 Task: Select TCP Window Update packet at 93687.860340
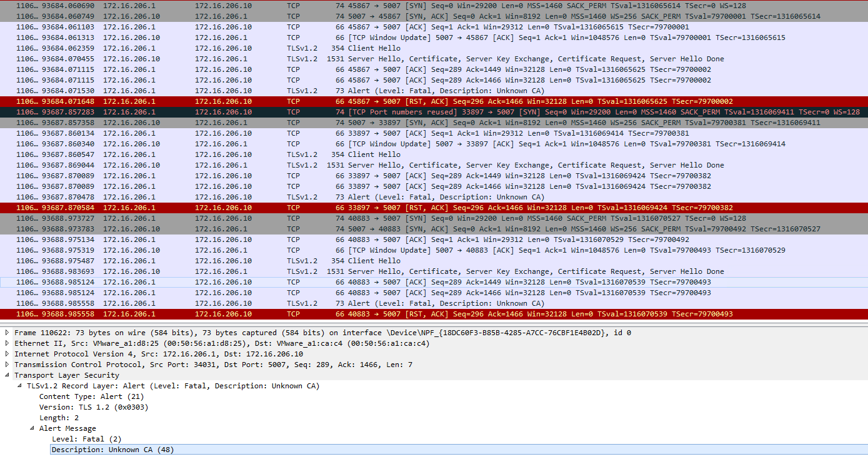click(434, 144)
